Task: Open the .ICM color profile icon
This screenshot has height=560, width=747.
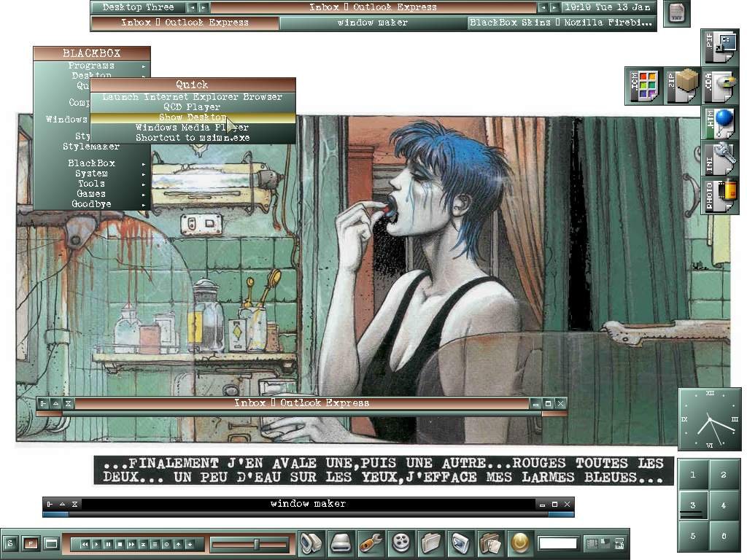Action: tap(643, 86)
